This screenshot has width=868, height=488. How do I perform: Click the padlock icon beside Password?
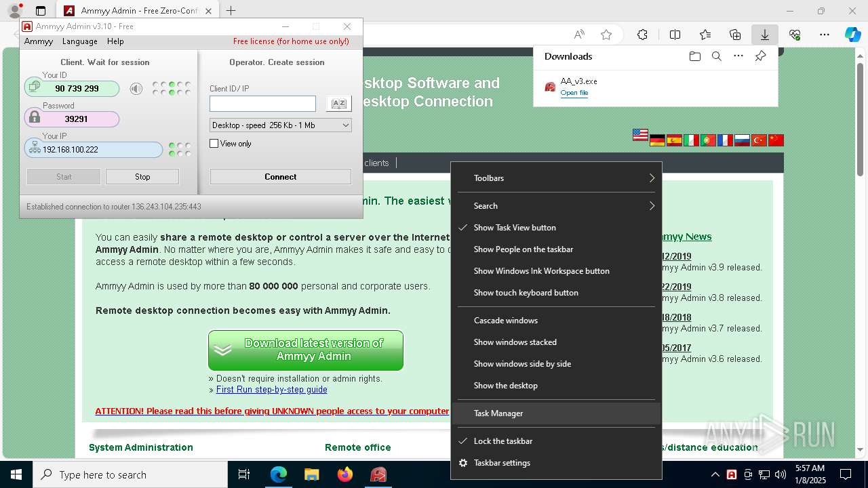pyautogui.click(x=35, y=118)
